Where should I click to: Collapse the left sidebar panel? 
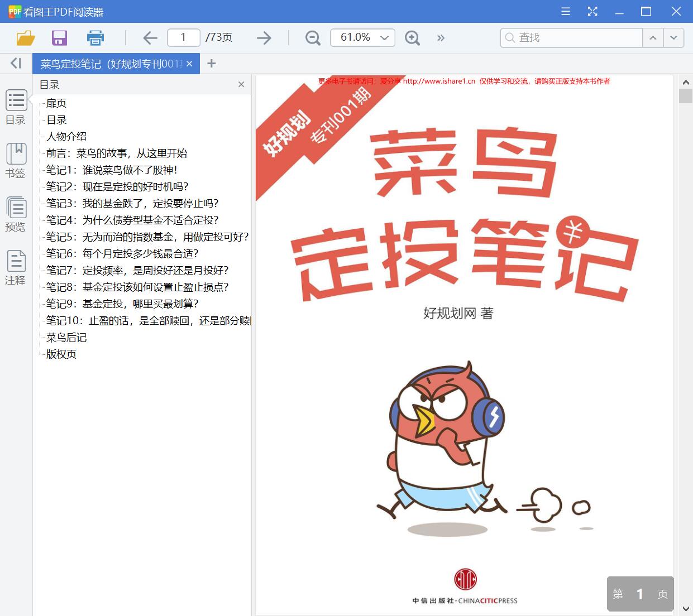pos(16,63)
